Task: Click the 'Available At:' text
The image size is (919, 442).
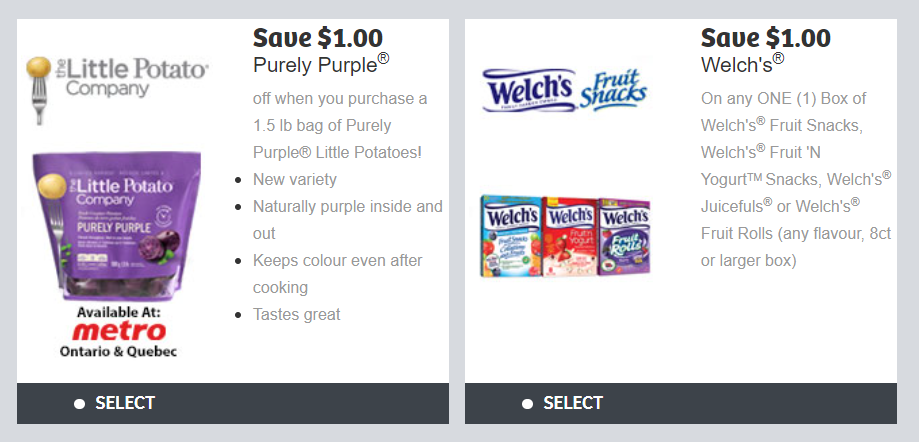Action: (x=118, y=312)
